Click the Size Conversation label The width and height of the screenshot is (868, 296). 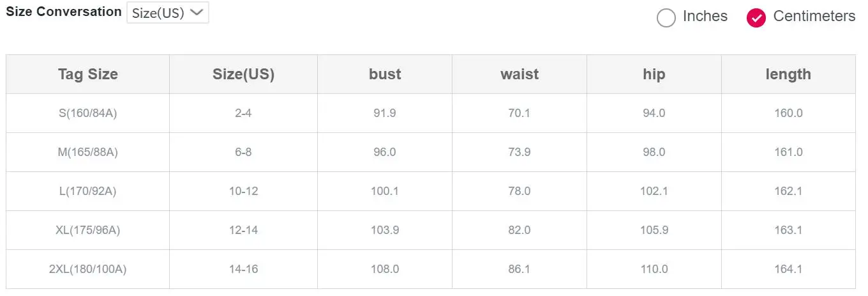64,12
